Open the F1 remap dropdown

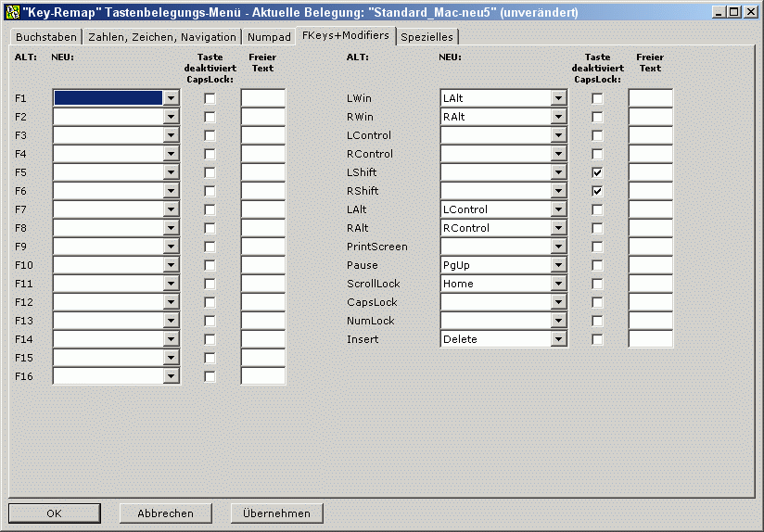tap(171, 98)
